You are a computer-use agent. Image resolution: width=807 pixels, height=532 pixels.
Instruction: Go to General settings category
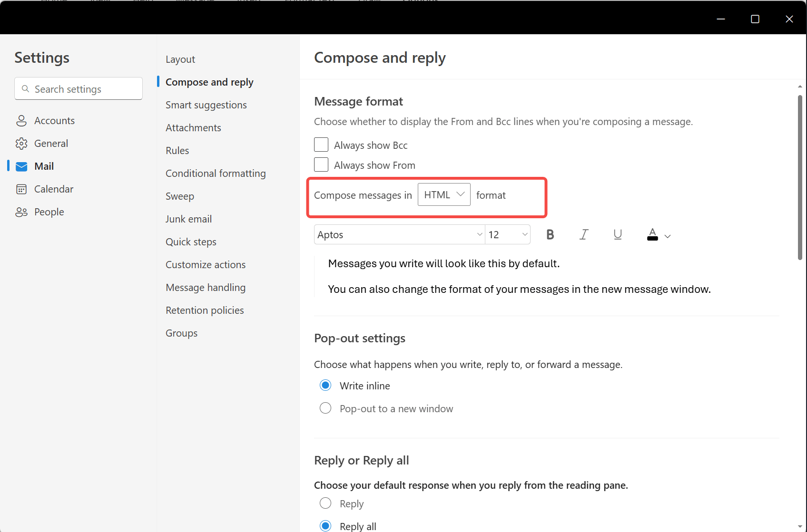point(51,144)
